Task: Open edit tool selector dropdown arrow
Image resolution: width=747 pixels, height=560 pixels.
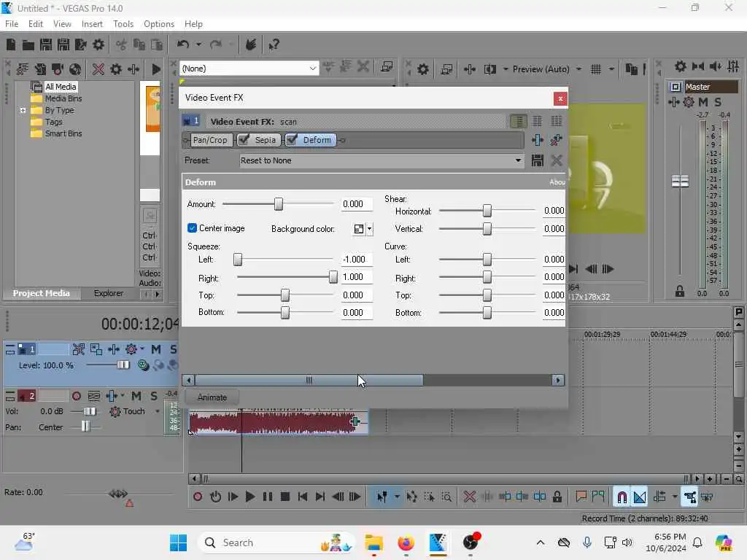Action: (397, 497)
